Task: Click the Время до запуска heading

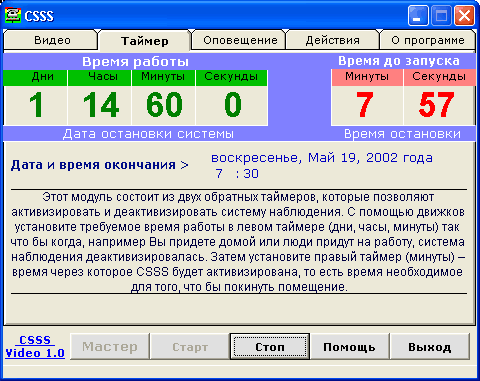Action: (399, 61)
